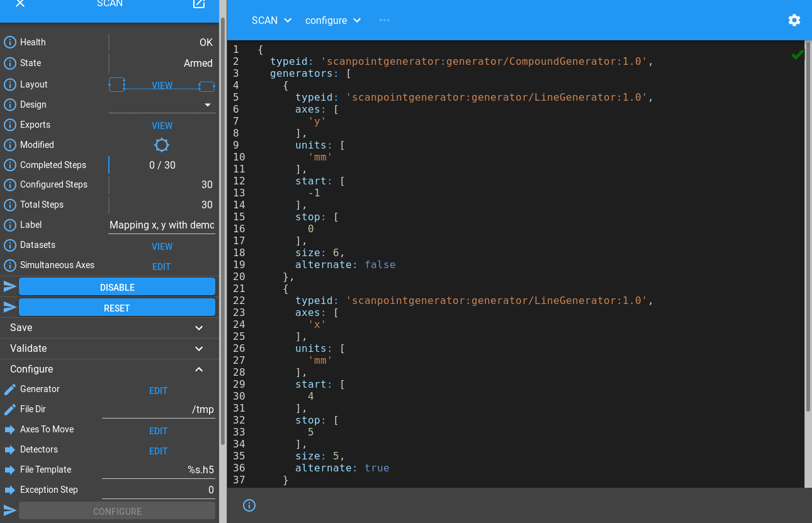Image resolution: width=812 pixels, height=523 pixels.
Task: Click the VIEW link for Datasets
Action: click(x=162, y=247)
